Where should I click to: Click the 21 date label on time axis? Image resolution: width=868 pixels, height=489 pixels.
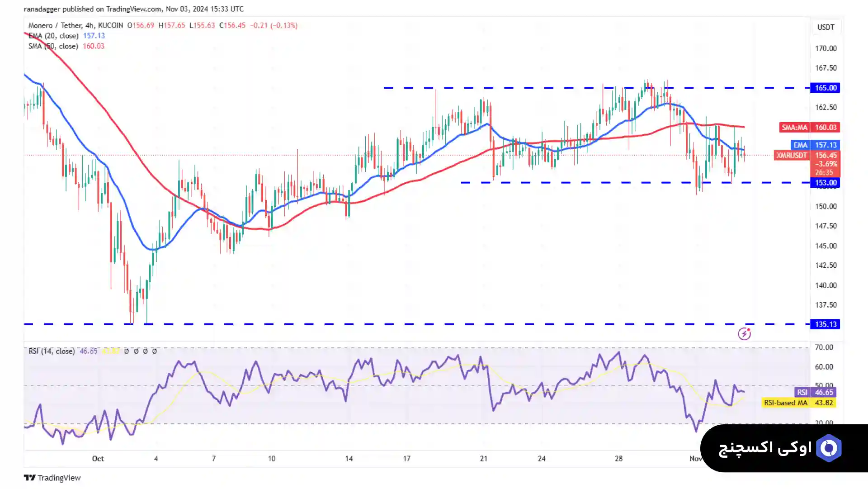click(x=484, y=459)
